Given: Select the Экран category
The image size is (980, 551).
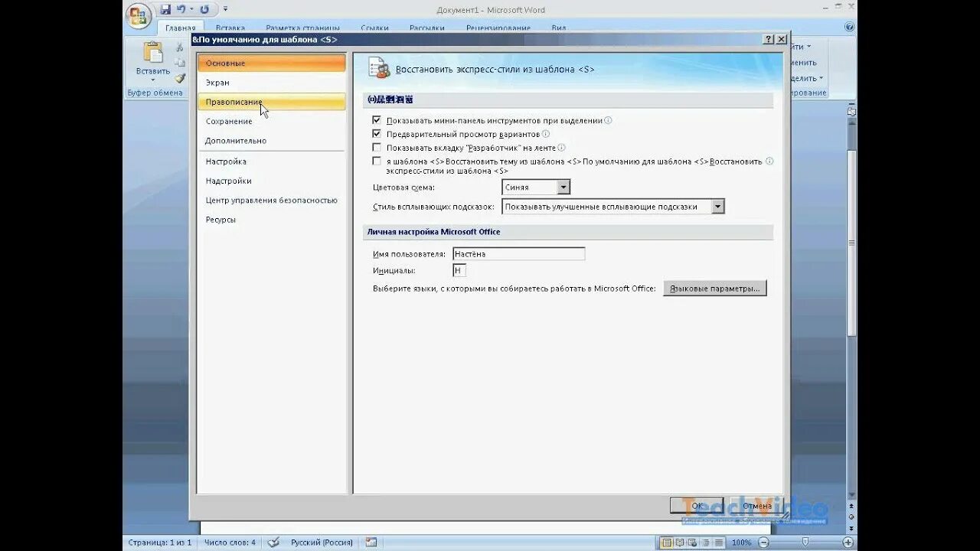Looking at the screenshot, I should 272,82.
